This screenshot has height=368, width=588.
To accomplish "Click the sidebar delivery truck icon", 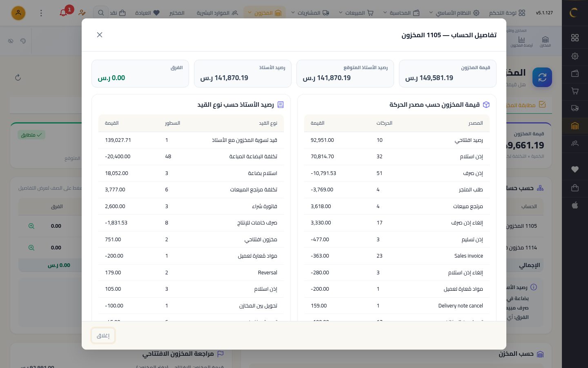I will pyautogui.click(x=575, y=108).
